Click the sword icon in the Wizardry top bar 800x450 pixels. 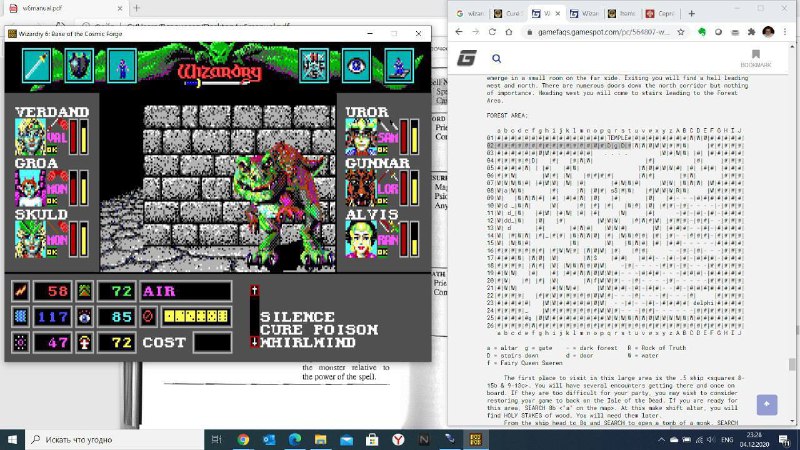[x=36, y=65]
